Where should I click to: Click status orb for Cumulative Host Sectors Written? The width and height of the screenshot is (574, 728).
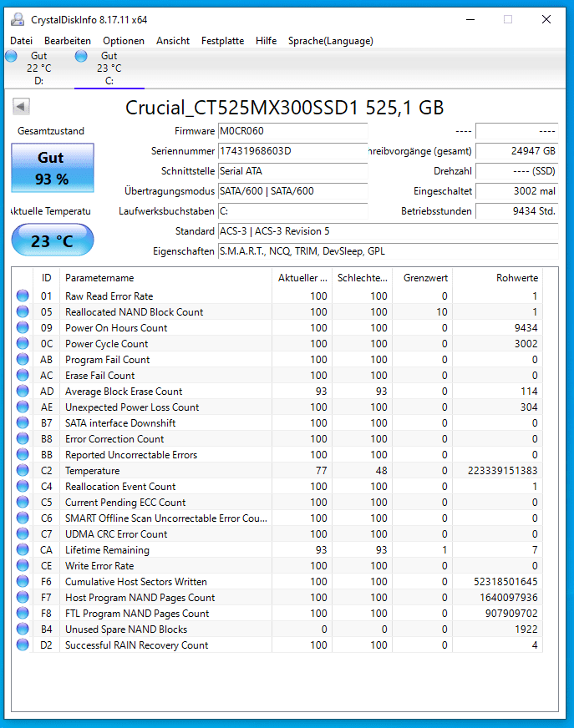pyautogui.click(x=23, y=581)
